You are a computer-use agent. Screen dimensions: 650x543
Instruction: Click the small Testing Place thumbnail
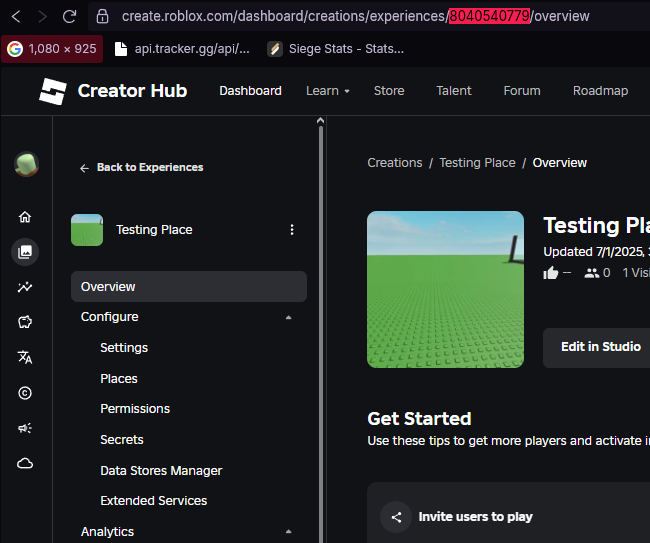coord(87,230)
